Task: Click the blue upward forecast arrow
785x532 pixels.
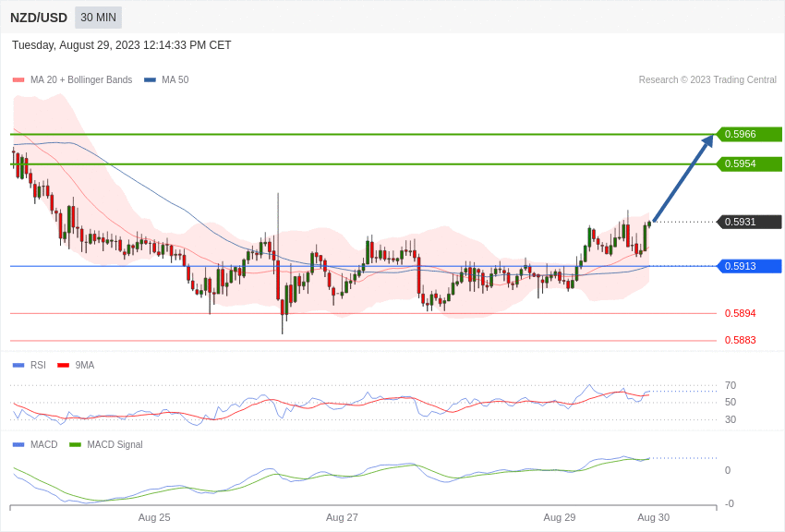Action: [683, 177]
